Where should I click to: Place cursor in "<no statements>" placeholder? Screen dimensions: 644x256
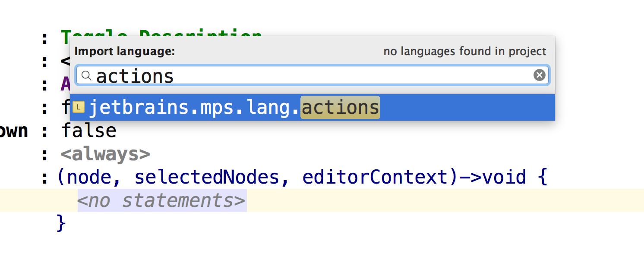[x=161, y=200]
